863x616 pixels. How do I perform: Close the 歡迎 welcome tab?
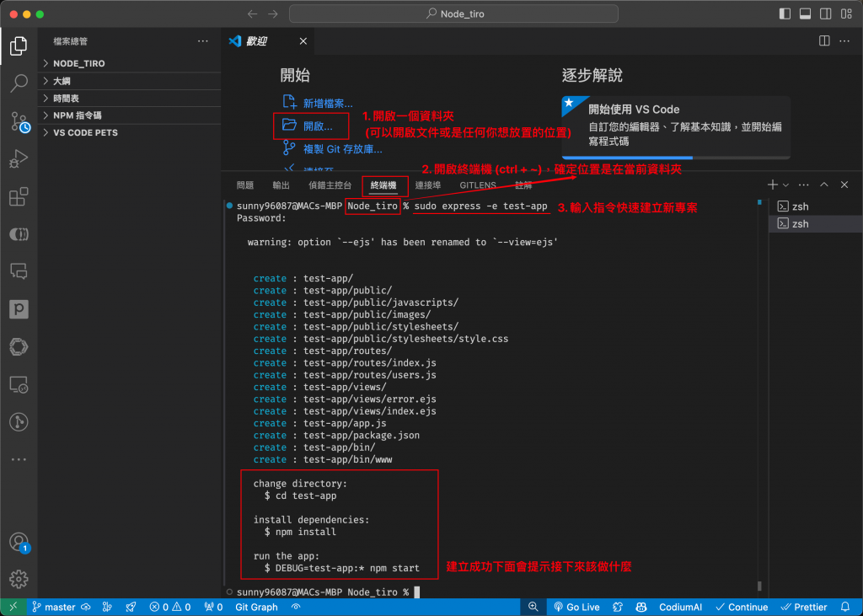(303, 41)
